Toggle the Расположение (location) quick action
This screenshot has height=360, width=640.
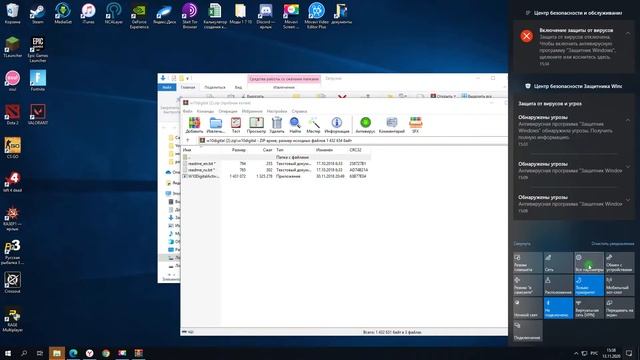click(x=558, y=285)
